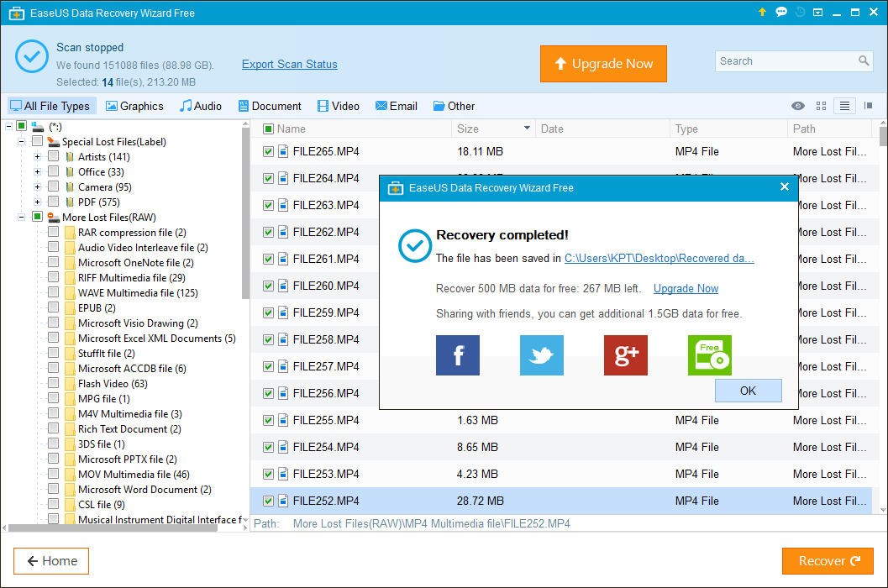
Task: Click the title bar history clock icon
Action: click(x=800, y=12)
